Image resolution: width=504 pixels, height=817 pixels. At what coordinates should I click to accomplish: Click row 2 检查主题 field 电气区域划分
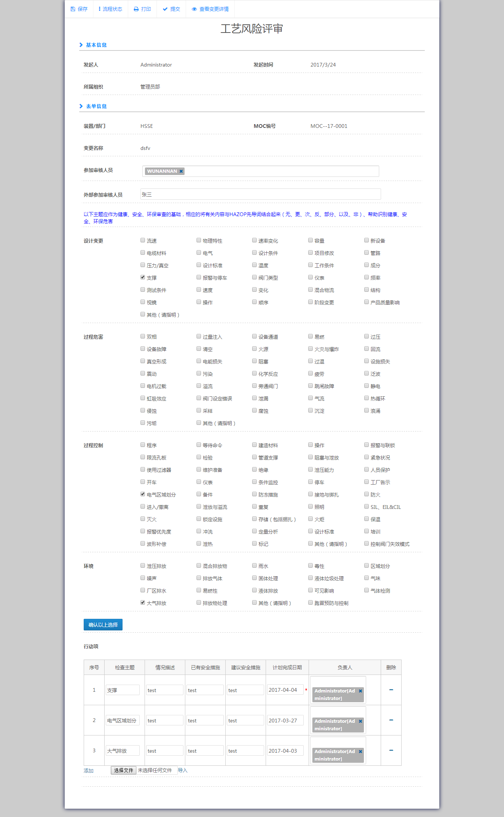point(123,720)
